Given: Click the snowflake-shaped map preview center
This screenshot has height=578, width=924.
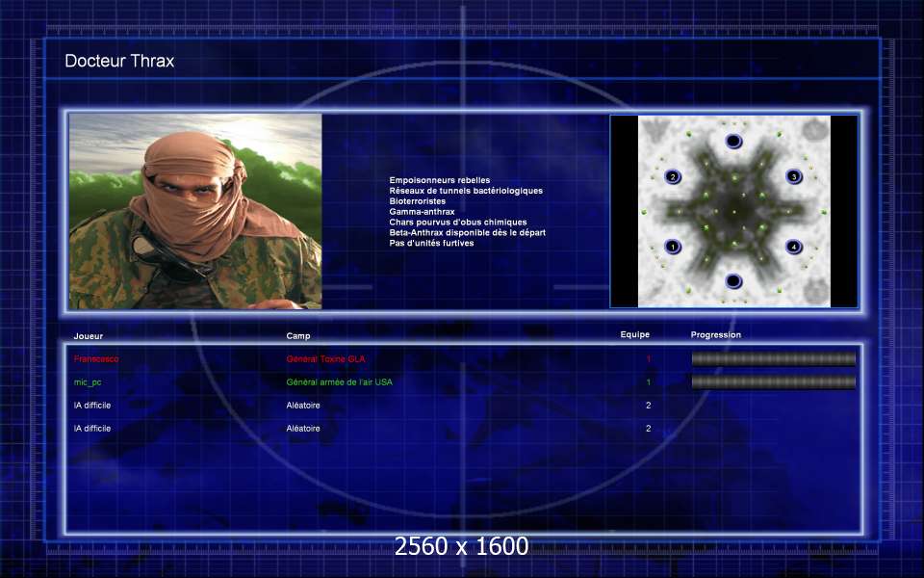Looking at the screenshot, I should point(734,211).
